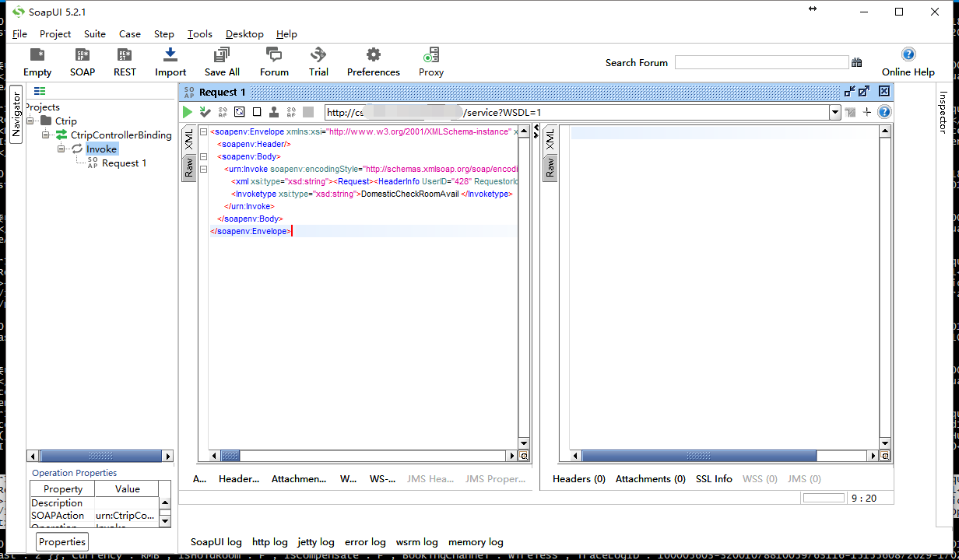Click the Properties button
Screen dimensions: 959x560
(x=62, y=542)
